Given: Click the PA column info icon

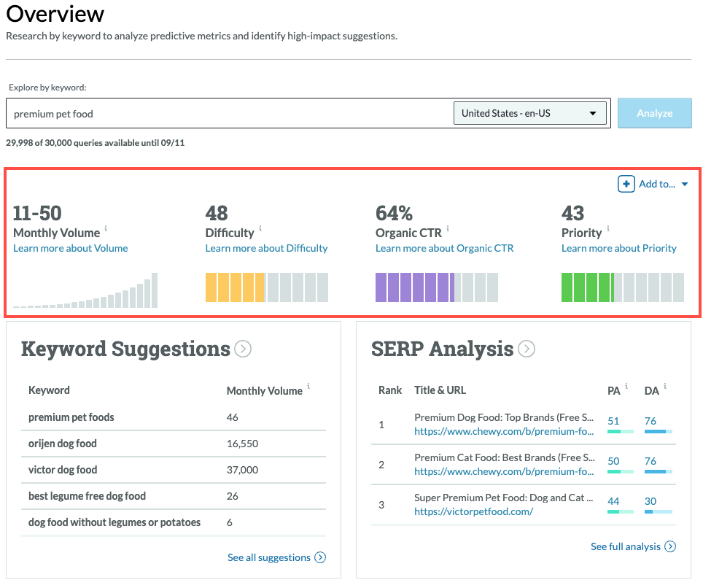Looking at the screenshot, I should pyautogui.click(x=626, y=385).
